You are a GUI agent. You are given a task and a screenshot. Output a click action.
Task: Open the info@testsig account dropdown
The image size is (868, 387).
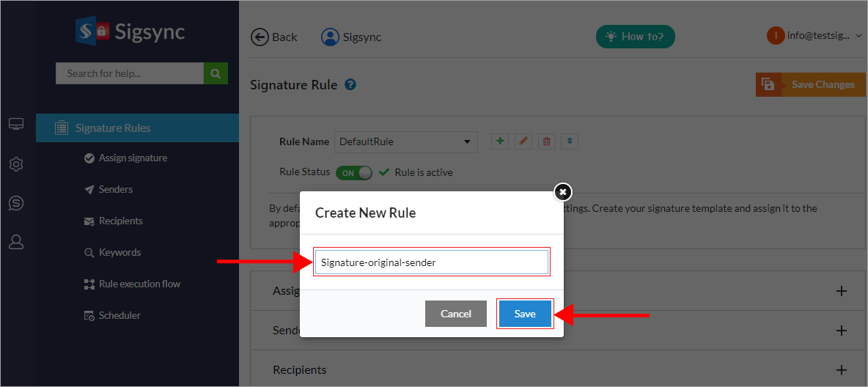[815, 36]
